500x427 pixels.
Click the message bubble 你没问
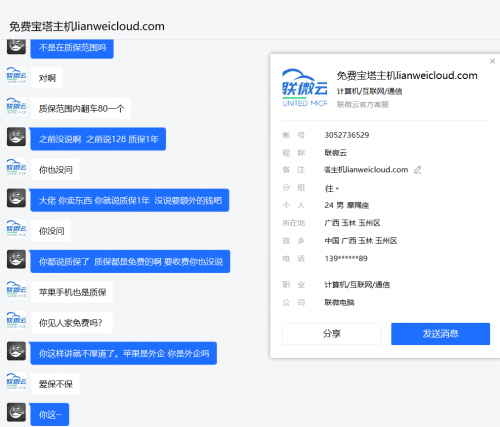[x=51, y=231]
